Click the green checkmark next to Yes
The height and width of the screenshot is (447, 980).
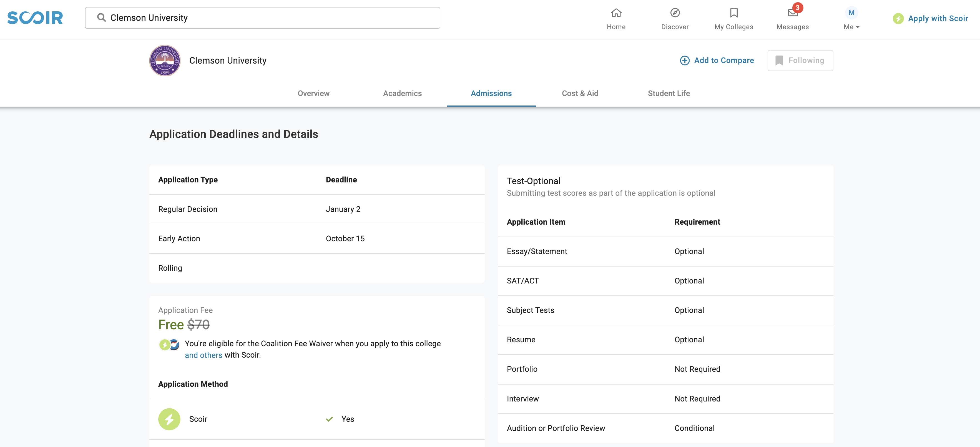329,419
